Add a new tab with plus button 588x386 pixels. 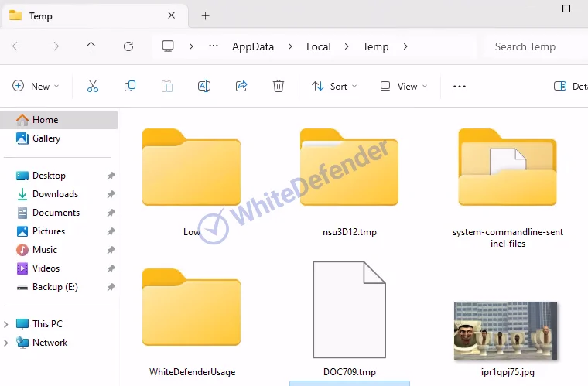pos(205,15)
